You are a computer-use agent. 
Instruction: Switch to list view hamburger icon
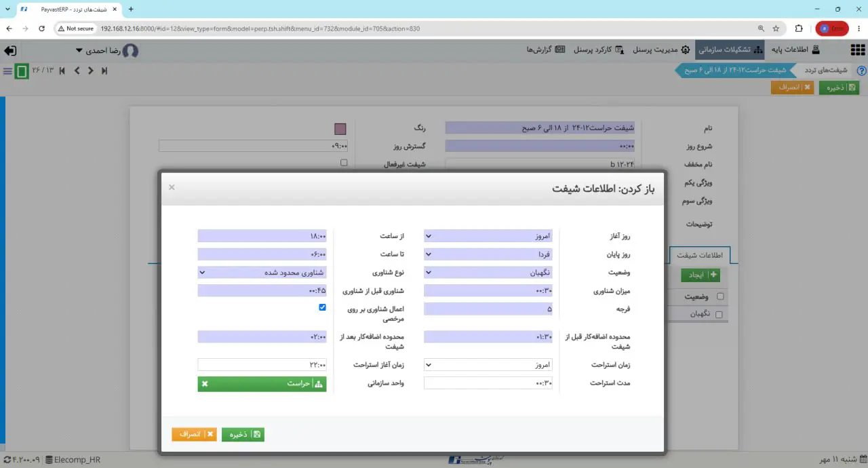7,71
